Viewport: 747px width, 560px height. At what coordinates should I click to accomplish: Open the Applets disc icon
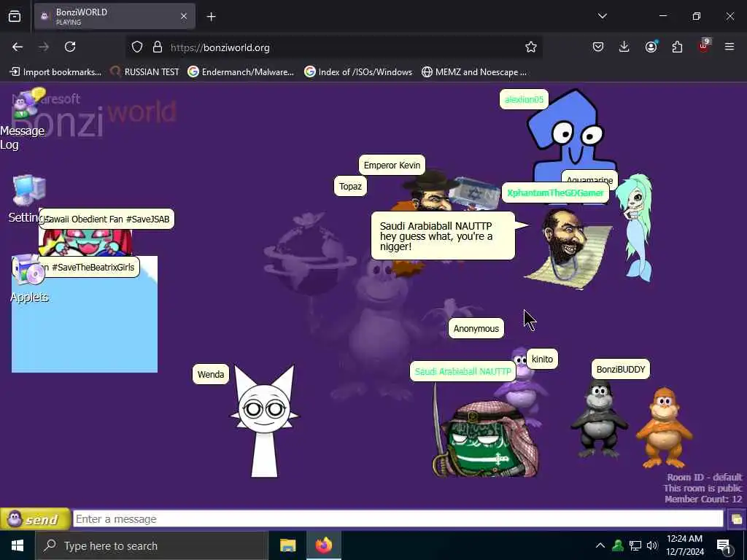pos(28,270)
